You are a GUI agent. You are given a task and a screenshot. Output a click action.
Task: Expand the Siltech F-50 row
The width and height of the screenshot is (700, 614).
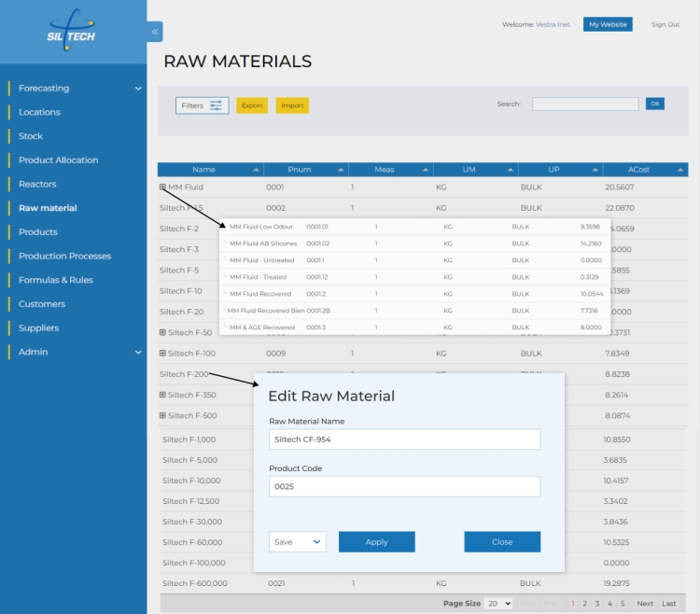[162, 332]
